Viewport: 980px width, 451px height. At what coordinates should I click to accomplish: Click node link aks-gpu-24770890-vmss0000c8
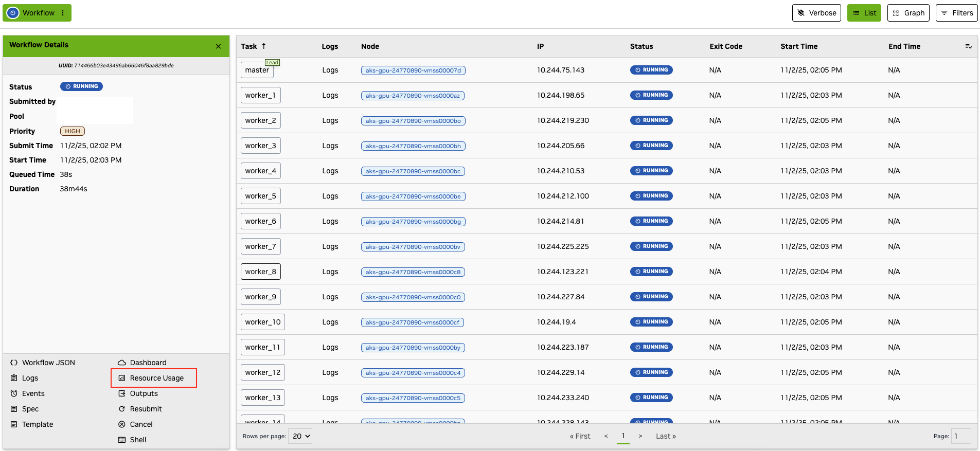pyautogui.click(x=413, y=272)
